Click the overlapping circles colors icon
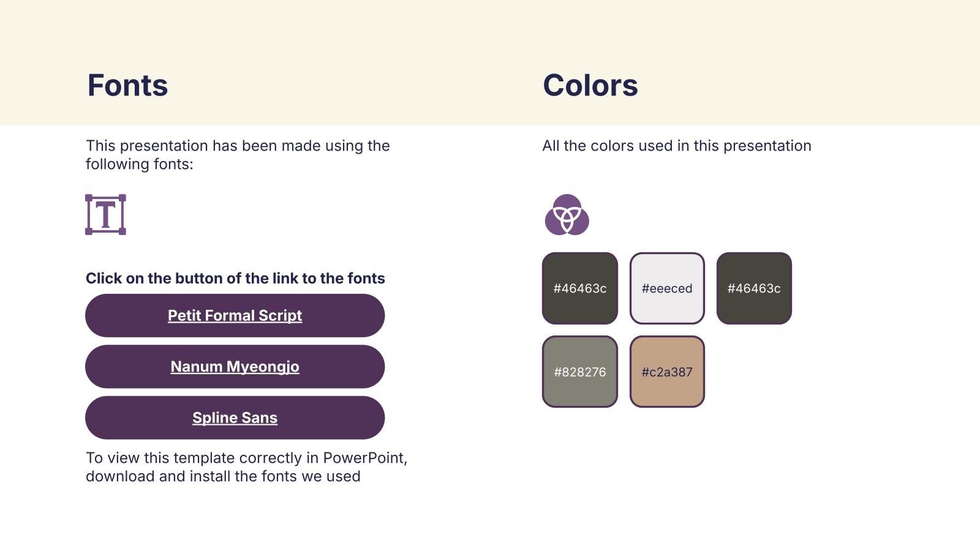Image resolution: width=980 pixels, height=551 pixels. [567, 215]
